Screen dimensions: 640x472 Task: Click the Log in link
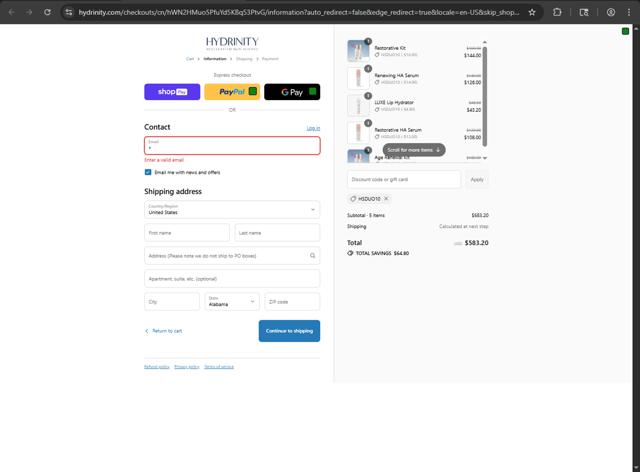(313, 128)
